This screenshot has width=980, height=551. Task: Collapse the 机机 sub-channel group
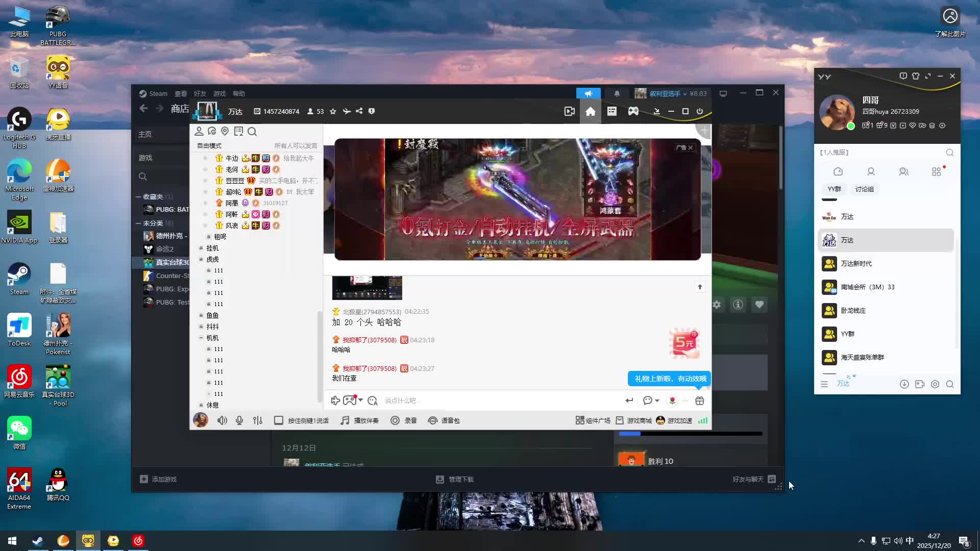(x=201, y=338)
